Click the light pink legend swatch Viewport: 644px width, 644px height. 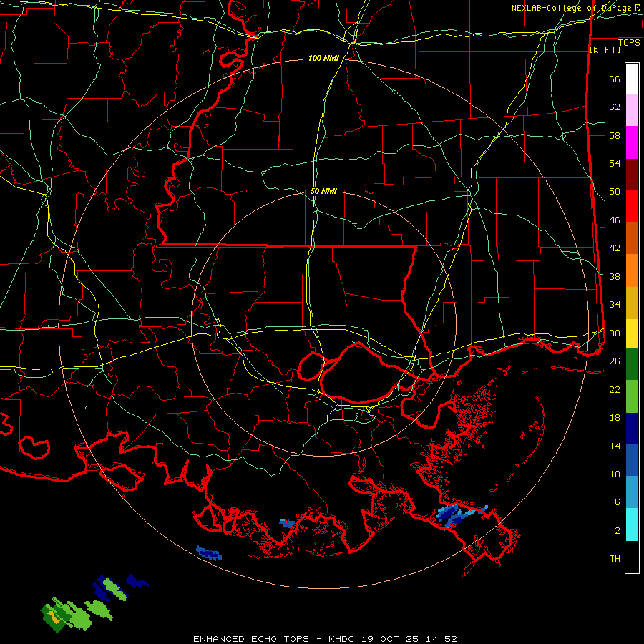(x=632, y=110)
